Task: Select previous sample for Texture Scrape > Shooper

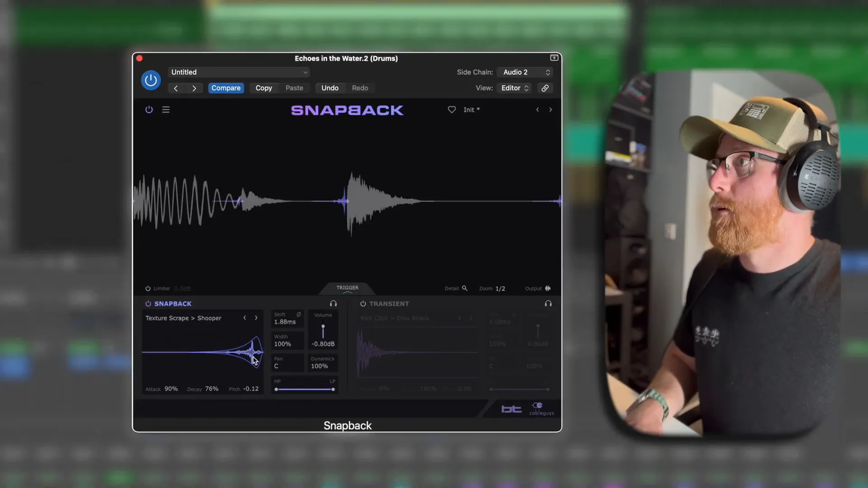Action: (x=245, y=318)
